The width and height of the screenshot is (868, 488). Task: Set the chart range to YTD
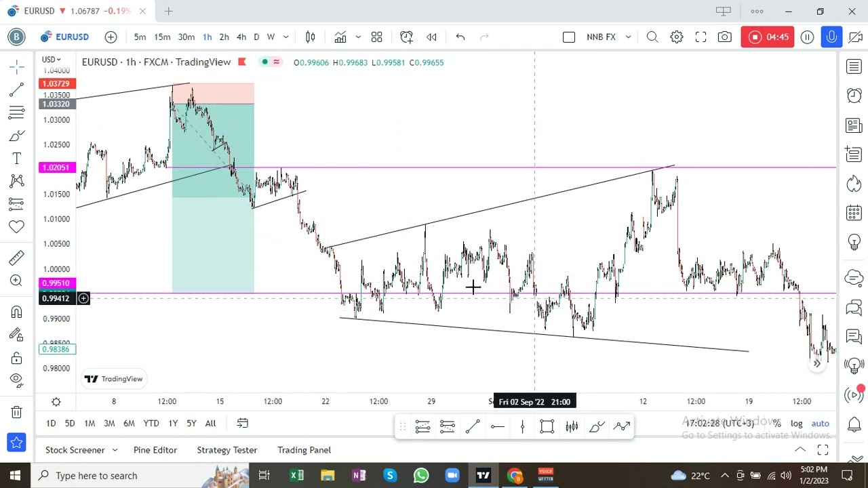tap(151, 424)
